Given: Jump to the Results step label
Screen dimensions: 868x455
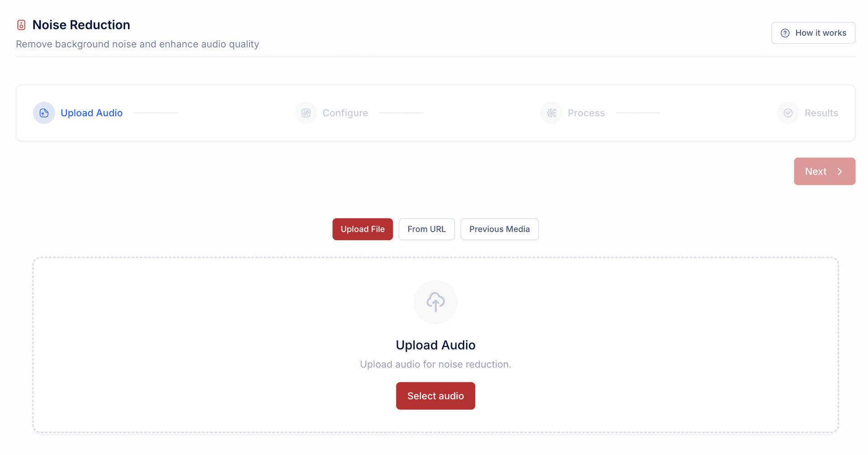Looking at the screenshot, I should 821,113.
